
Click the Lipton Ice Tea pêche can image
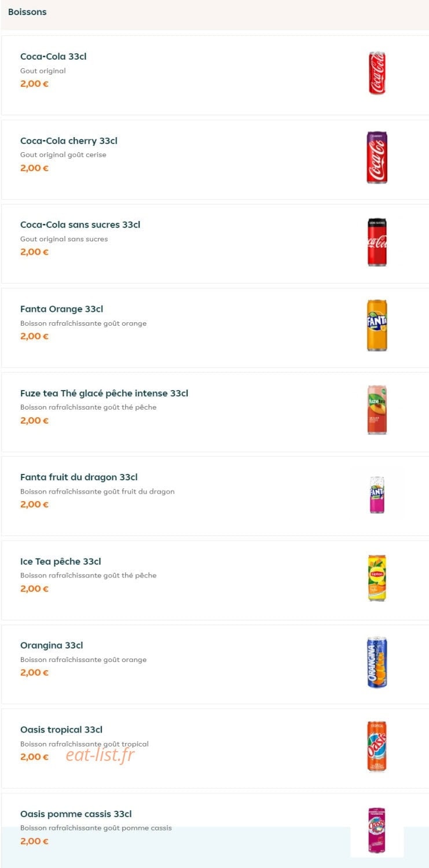coord(377,578)
